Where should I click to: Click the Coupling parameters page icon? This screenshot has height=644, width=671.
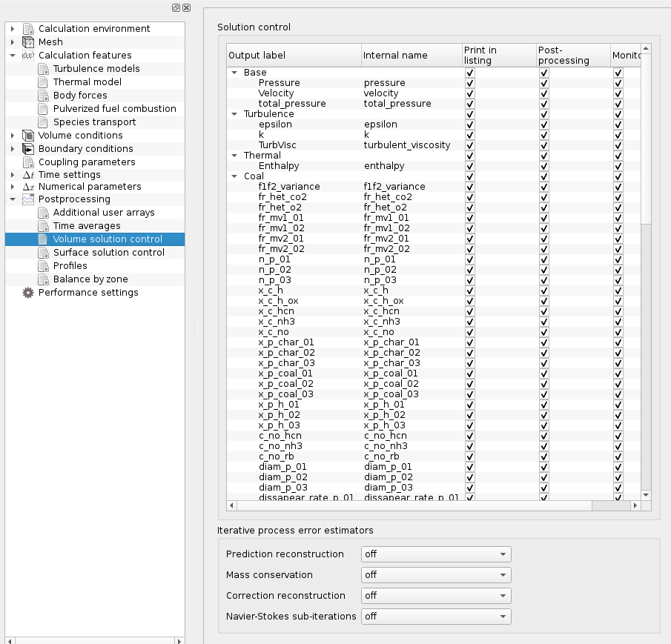[x=28, y=162]
